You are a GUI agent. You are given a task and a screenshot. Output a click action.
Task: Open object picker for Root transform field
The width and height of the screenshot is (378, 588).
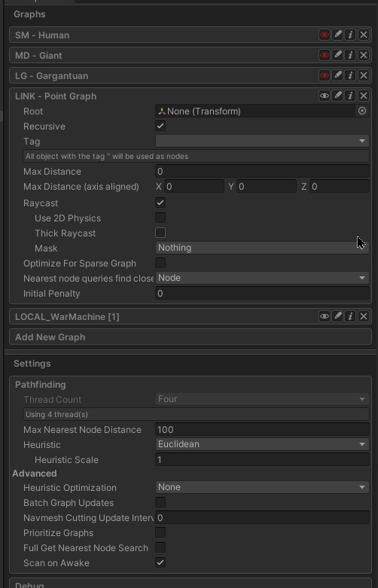click(362, 111)
